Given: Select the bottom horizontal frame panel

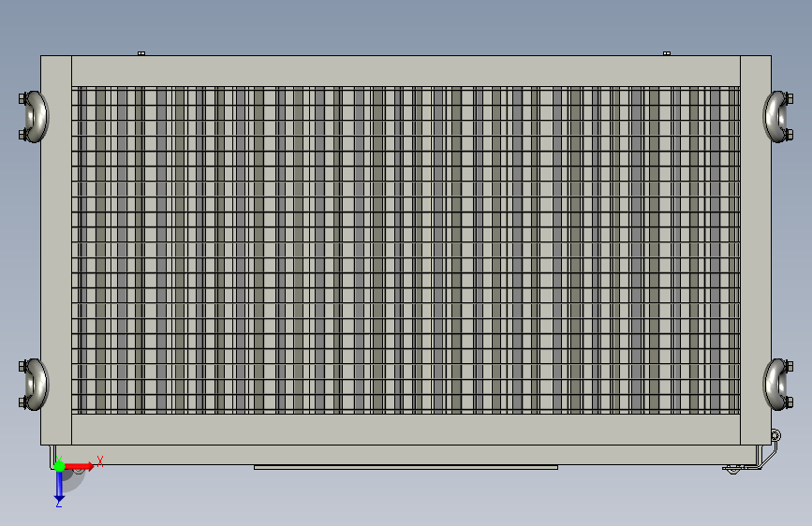Looking at the screenshot, I should click(406, 430).
